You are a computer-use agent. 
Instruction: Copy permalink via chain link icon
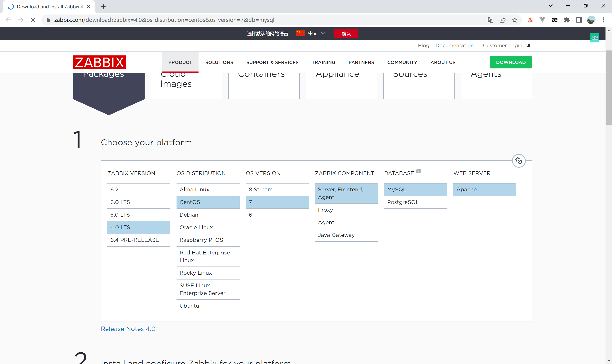(x=518, y=161)
